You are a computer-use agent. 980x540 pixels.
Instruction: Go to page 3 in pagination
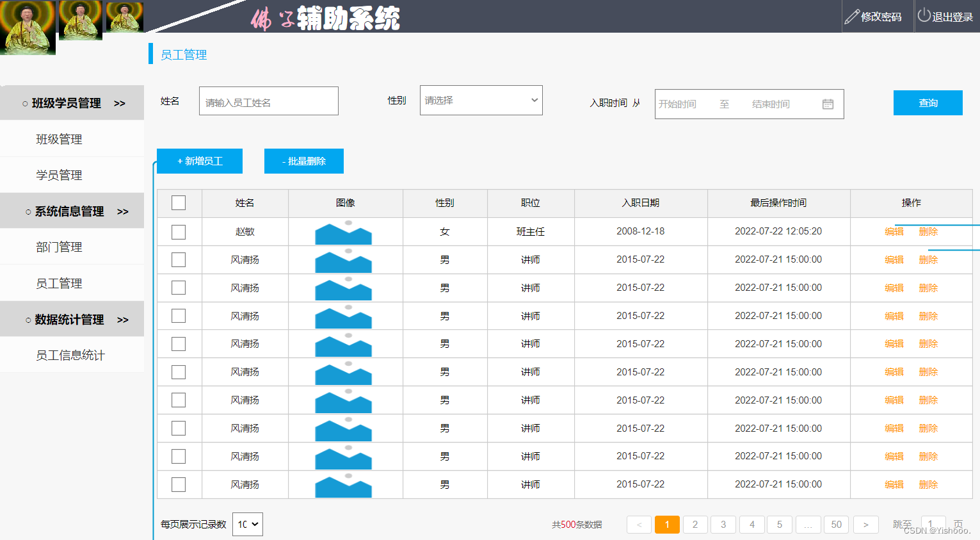pos(723,524)
